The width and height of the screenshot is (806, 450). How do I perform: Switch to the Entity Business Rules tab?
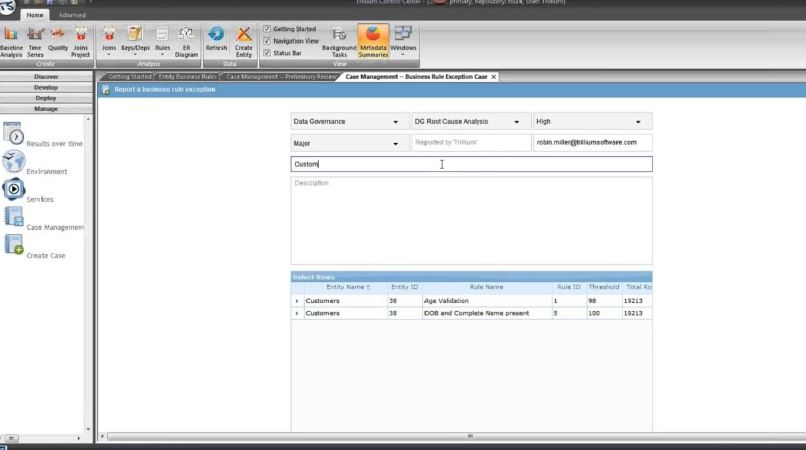pos(187,77)
